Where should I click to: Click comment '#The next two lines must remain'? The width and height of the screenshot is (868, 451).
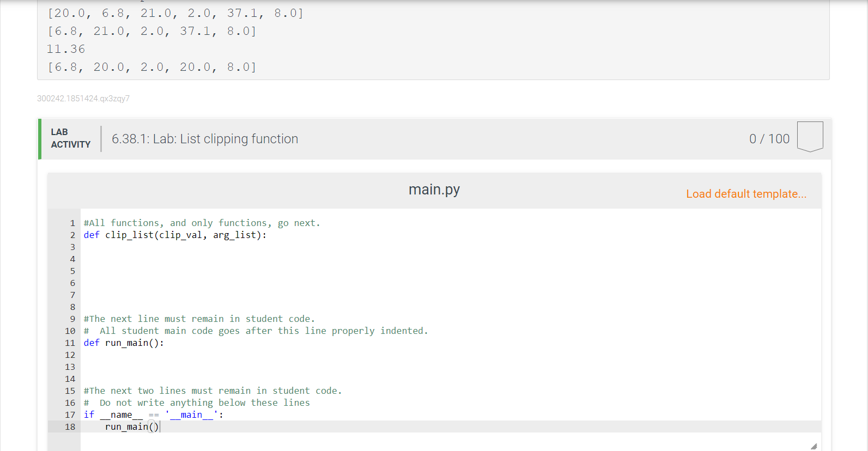tap(213, 391)
